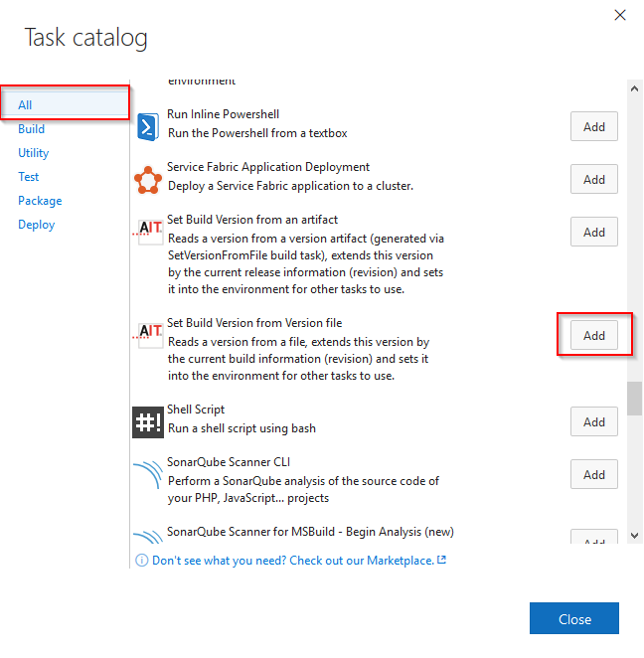Screen dimensions: 644x658
Task: Click the scrollbar down arrow
Action: (x=634, y=536)
